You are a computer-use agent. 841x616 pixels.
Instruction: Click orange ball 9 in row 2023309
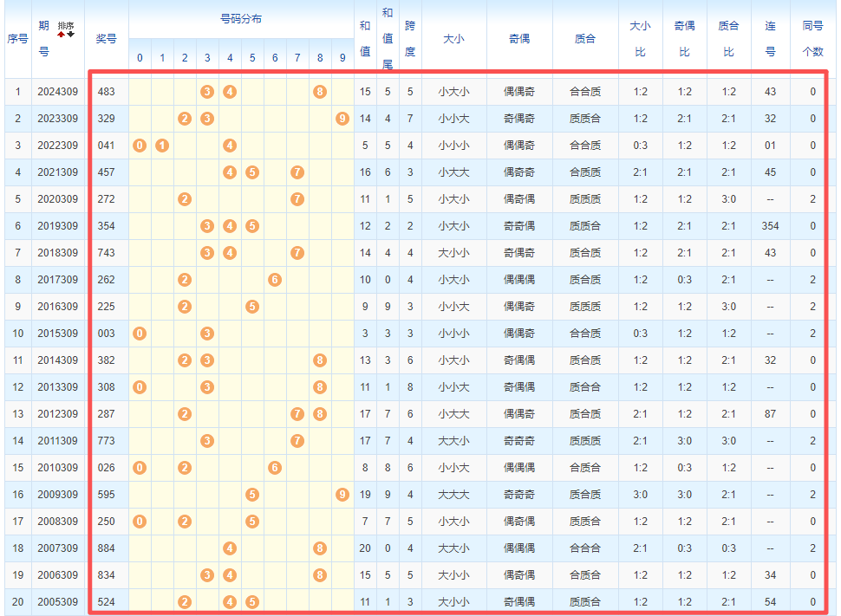[342, 118]
